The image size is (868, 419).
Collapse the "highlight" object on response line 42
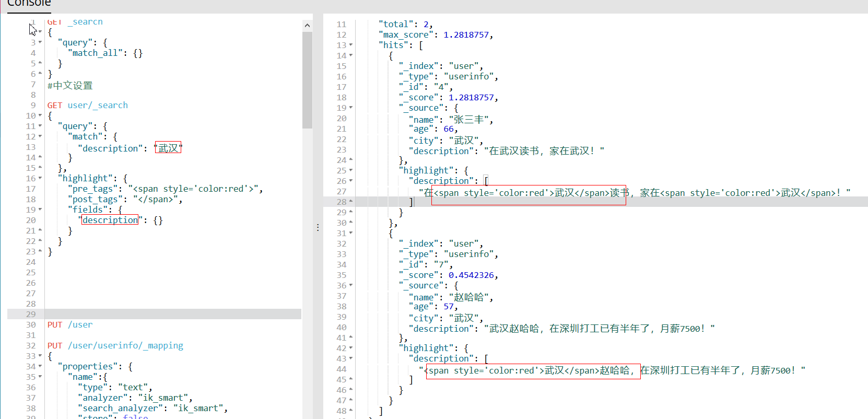click(x=351, y=348)
